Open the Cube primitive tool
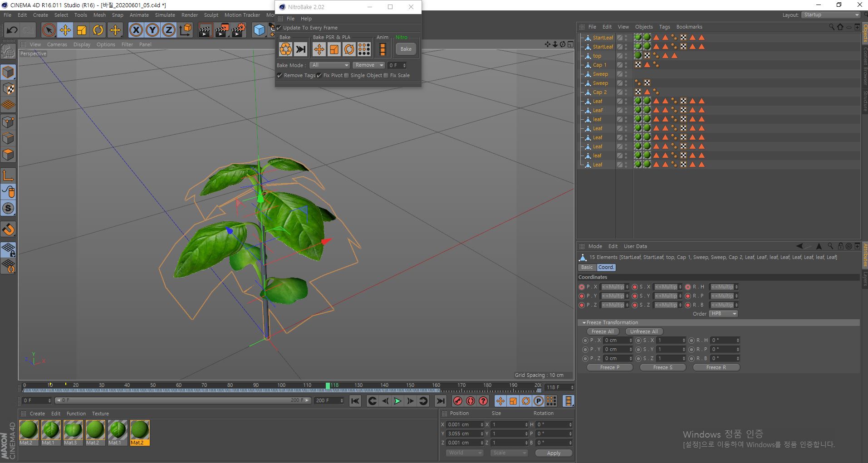Screen dimensions: 868x463 coord(259,30)
